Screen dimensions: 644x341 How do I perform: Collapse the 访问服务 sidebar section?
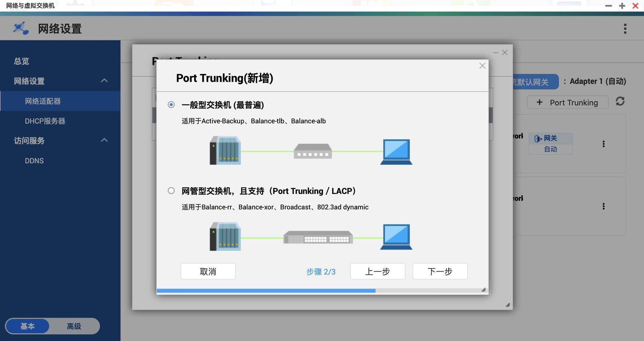point(104,140)
